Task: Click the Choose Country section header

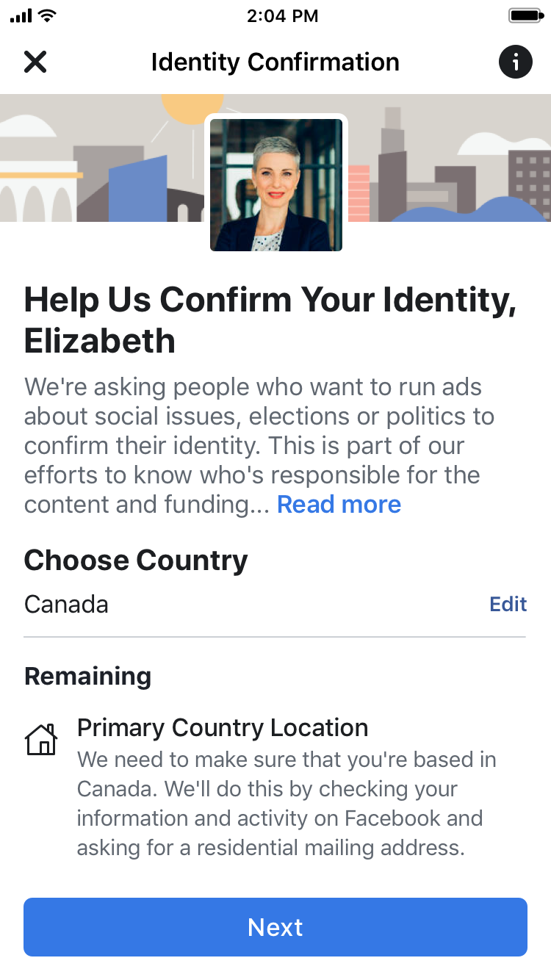Action: click(x=136, y=560)
